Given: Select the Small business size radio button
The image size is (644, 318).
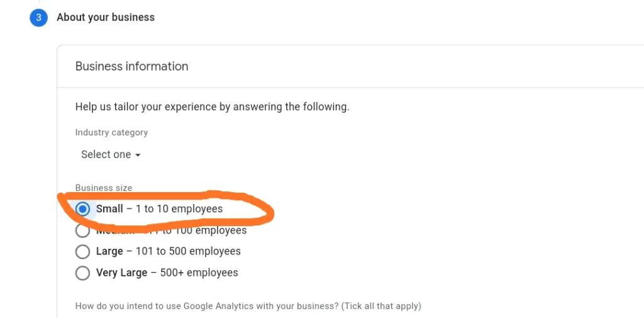Looking at the screenshot, I should click(82, 209).
